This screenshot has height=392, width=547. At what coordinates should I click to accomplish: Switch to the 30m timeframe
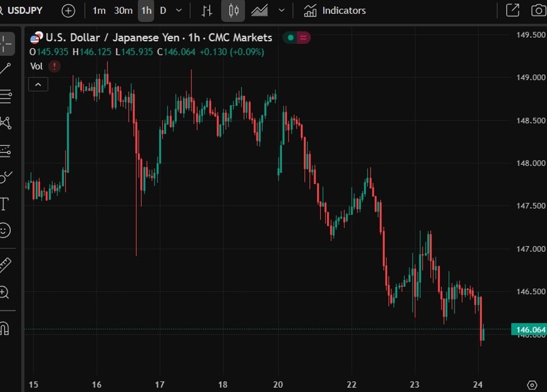123,10
